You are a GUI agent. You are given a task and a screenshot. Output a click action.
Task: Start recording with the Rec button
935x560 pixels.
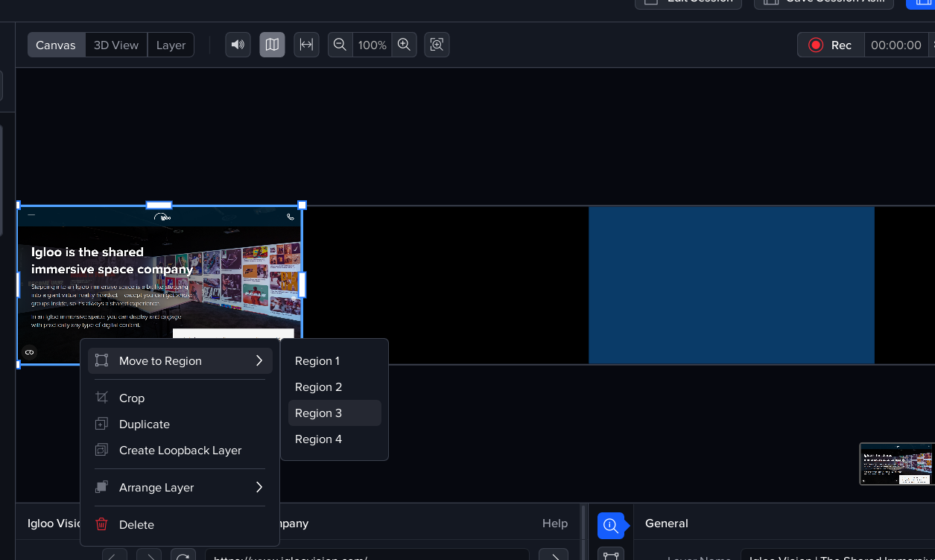click(x=831, y=45)
